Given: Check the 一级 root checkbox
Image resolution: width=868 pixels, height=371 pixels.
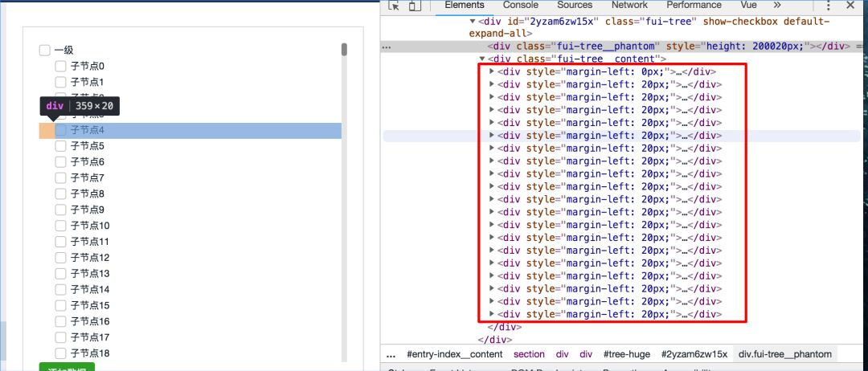Looking at the screenshot, I should coord(44,51).
